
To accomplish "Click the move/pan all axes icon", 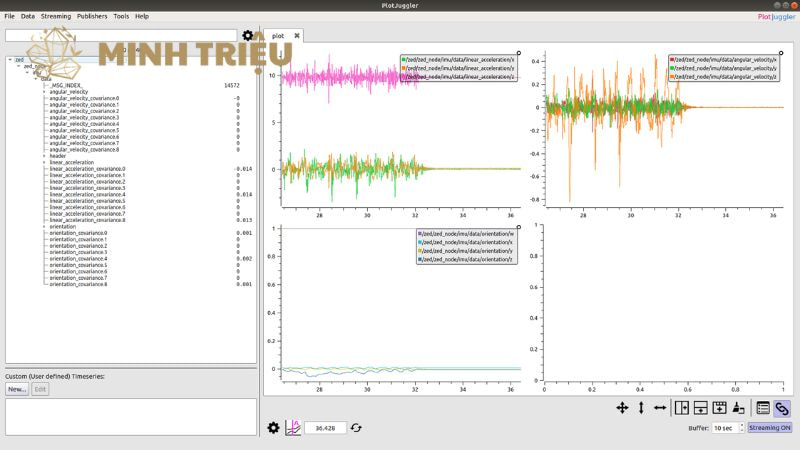I will [x=622, y=408].
